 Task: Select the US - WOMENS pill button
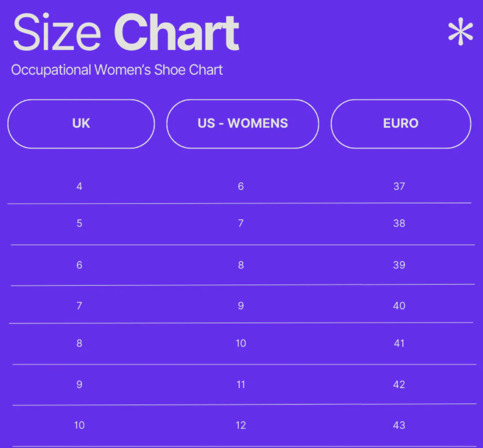243,123
